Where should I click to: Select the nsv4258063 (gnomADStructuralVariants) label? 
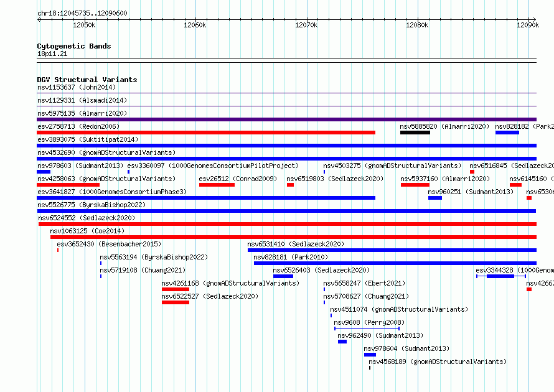click(106, 179)
